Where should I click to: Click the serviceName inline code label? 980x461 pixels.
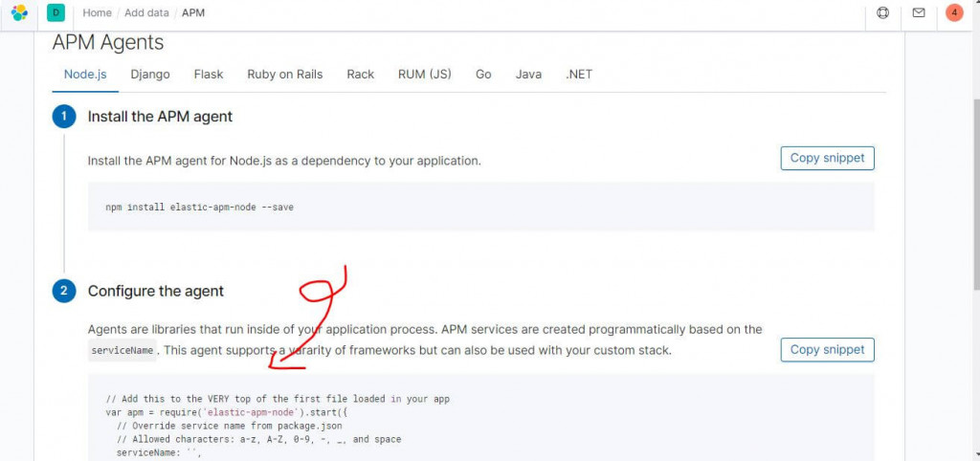122,350
